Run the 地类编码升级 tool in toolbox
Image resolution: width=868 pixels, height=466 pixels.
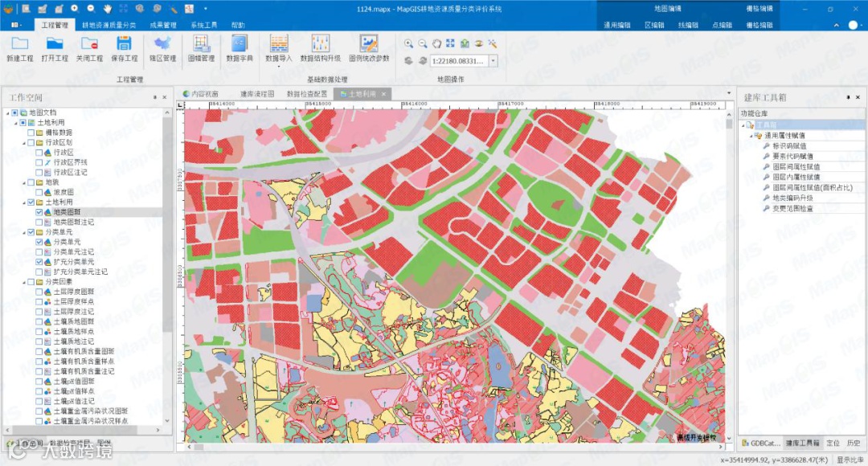coord(792,198)
